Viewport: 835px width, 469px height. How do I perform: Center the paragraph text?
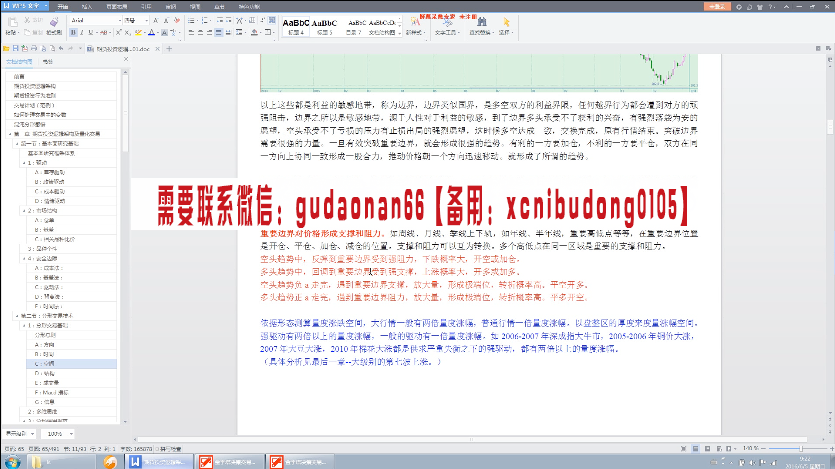click(x=200, y=32)
